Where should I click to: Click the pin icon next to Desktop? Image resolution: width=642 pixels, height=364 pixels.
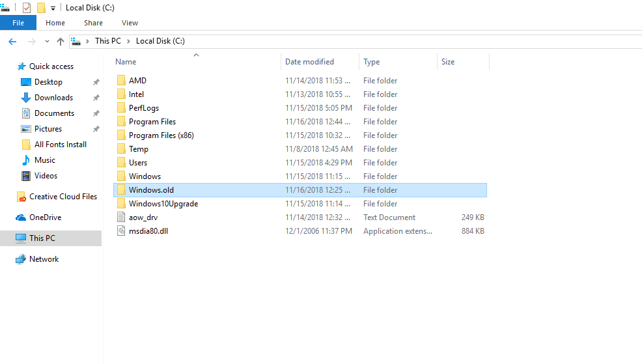click(x=96, y=82)
